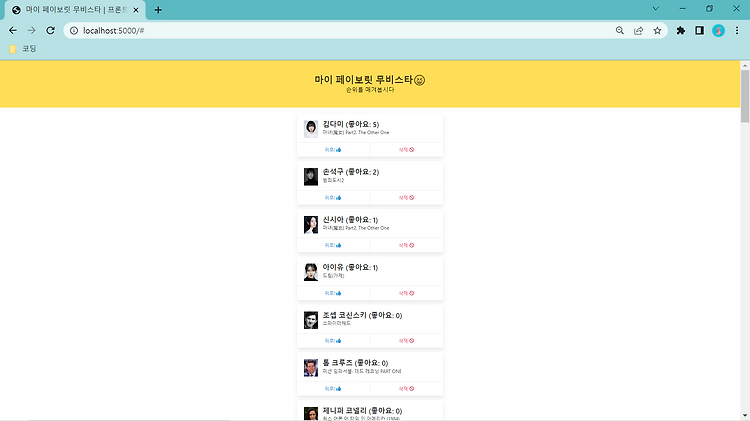Open the Extensions puzzle icon
This screenshot has height=421, width=750.
point(681,31)
